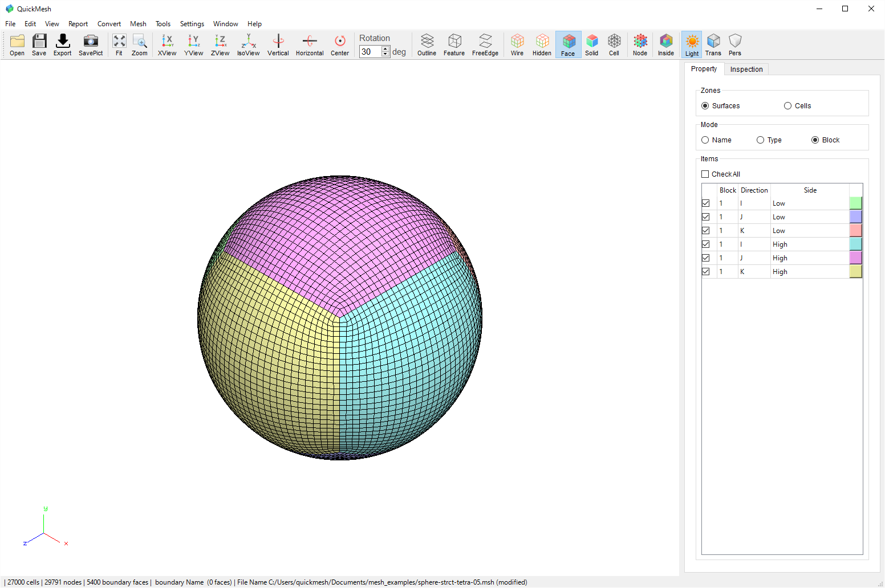Tick the Check All checkbox
This screenshot has width=885, height=588.
pyautogui.click(x=705, y=174)
